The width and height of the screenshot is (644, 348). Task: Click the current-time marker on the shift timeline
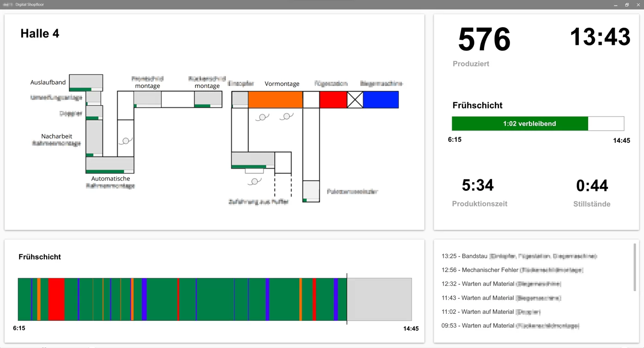[347, 299]
